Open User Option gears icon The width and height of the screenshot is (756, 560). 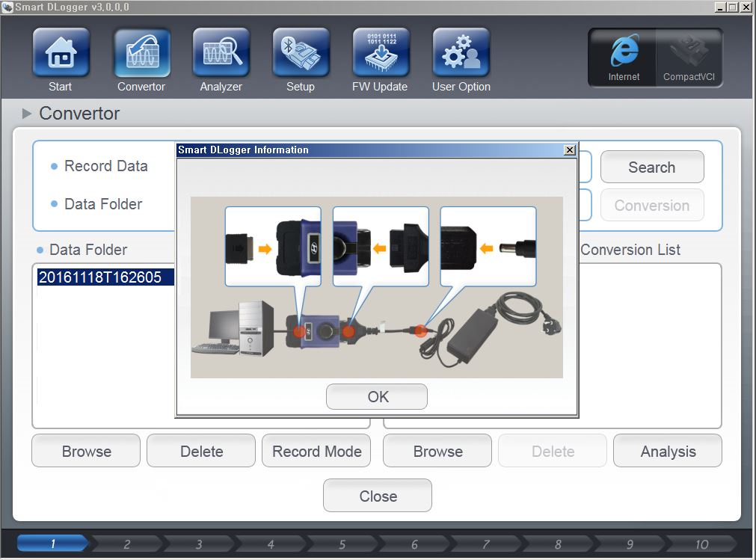point(461,52)
